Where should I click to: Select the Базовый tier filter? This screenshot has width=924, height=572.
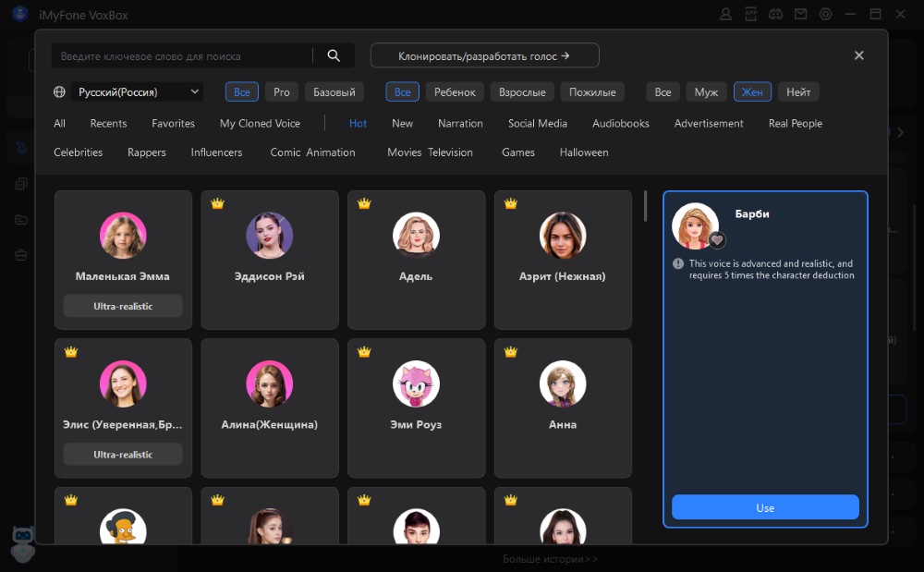pos(334,91)
